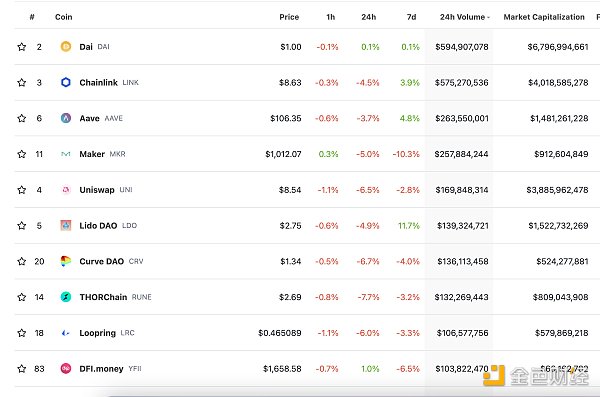Image resolution: width=600 pixels, height=397 pixels.
Task: Sort by the Price column header
Action: tap(289, 17)
